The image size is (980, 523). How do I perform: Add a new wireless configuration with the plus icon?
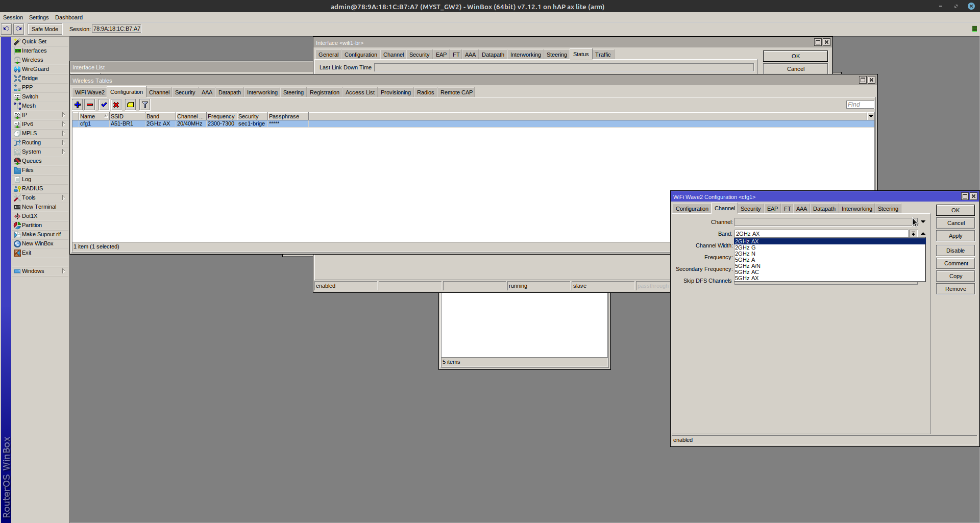tap(78, 105)
